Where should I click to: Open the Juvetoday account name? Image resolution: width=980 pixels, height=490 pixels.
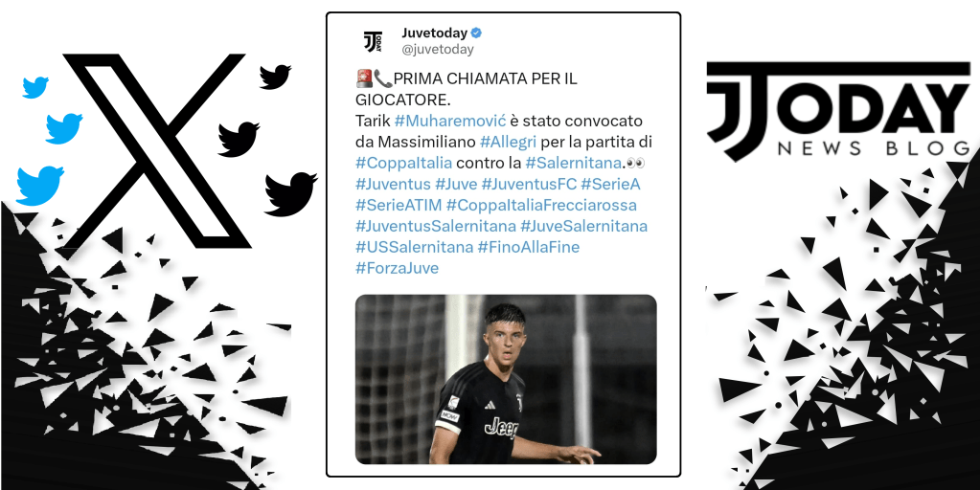[434, 33]
